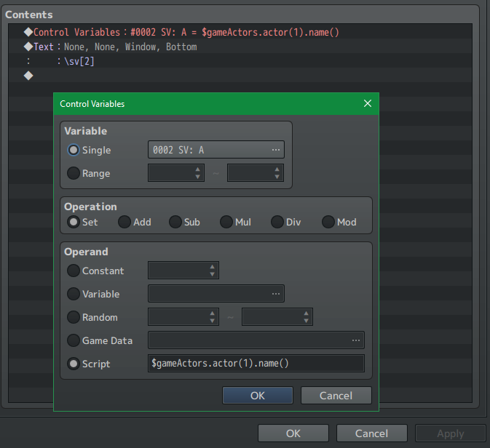Choose the Sub operation

[x=175, y=222]
